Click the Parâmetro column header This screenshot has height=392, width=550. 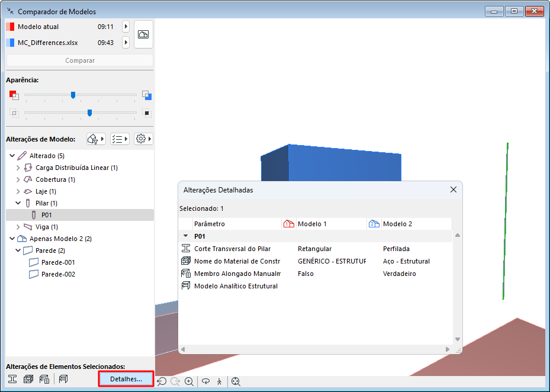tap(237, 224)
